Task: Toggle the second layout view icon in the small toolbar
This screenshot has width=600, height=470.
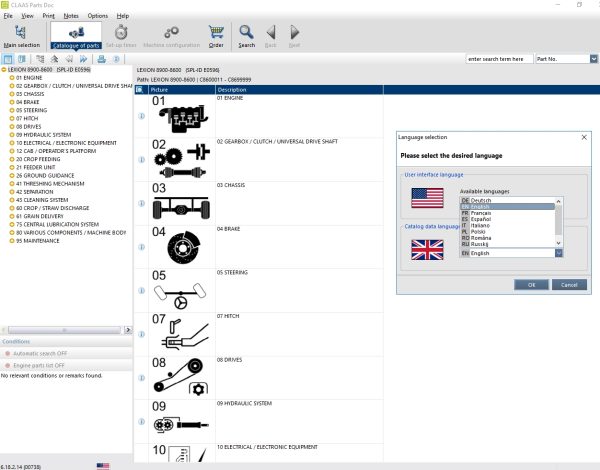Action: click(x=22, y=59)
